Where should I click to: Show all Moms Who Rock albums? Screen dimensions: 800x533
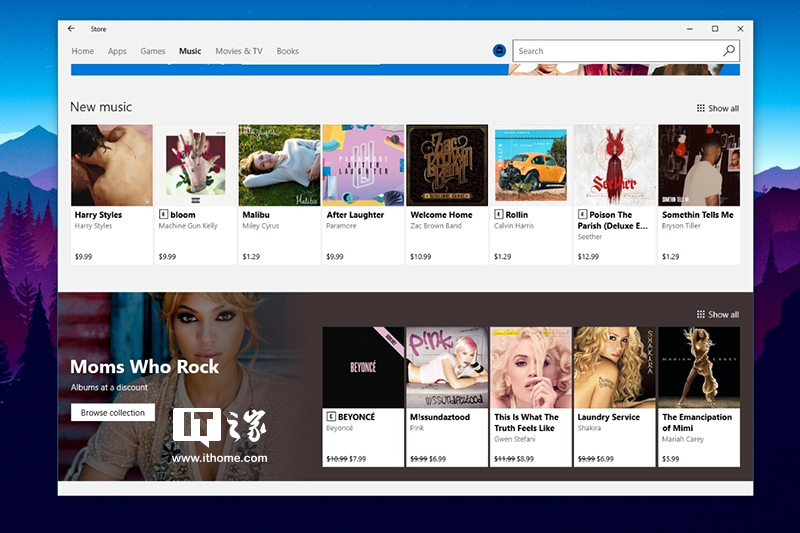tap(718, 314)
